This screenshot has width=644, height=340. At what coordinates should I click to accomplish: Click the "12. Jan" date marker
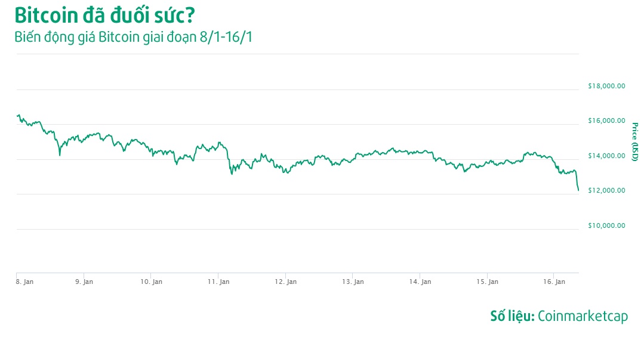tap(286, 282)
